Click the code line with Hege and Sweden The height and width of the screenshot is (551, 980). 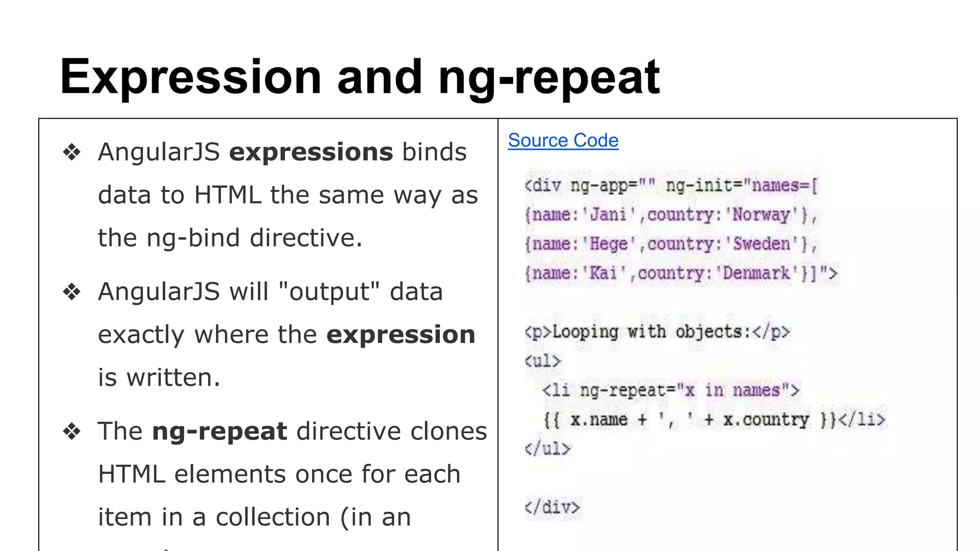[x=671, y=244]
